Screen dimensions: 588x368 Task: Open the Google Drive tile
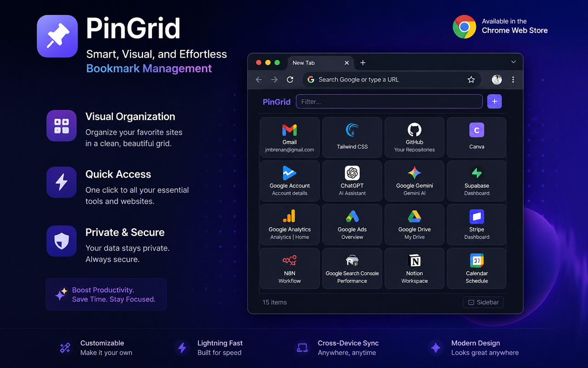[414, 224]
